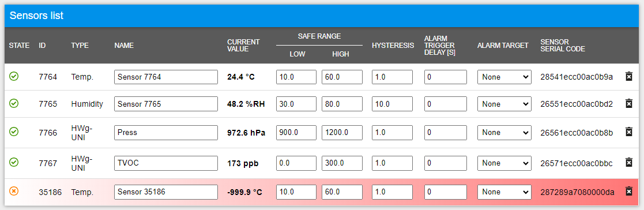Open Alarm Target dropdown for sensor 35186
The height and width of the screenshot is (210, 644).
(x=504, y=192)
